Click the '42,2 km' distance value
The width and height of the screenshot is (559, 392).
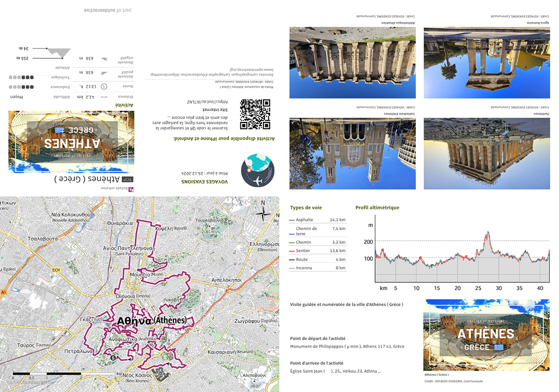tap(85, 97)
